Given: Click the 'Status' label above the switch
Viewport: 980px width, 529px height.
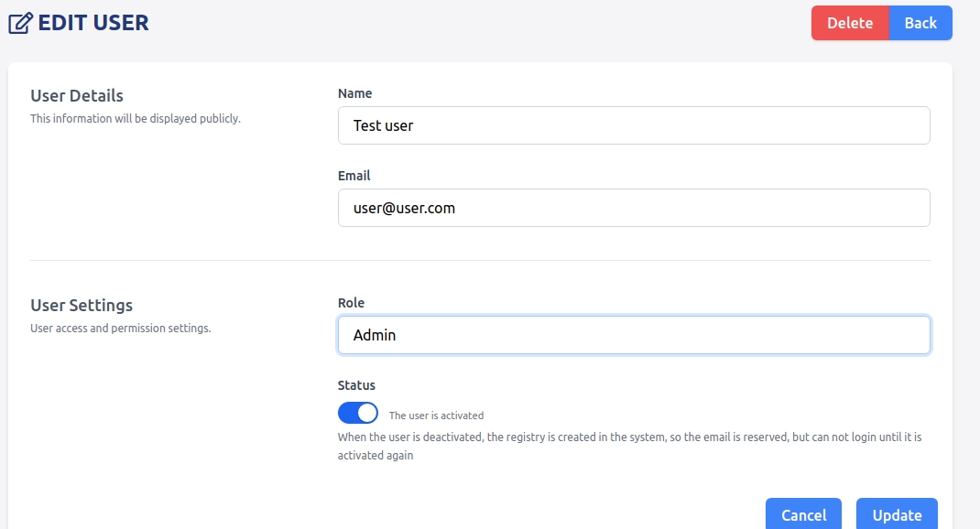Looking at the screenshot, I should pyautogui.click(x=356, y=385).
